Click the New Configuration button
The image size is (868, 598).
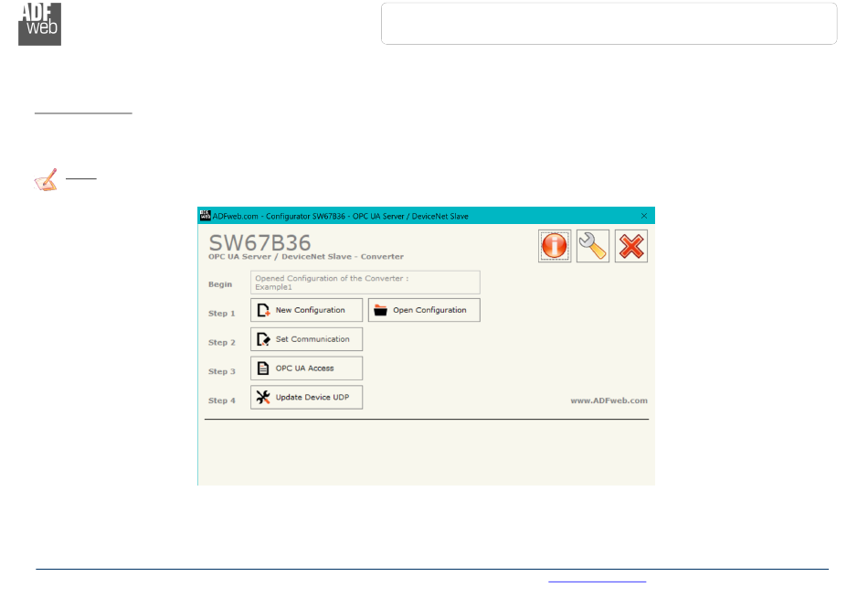(x=306, y=310)
